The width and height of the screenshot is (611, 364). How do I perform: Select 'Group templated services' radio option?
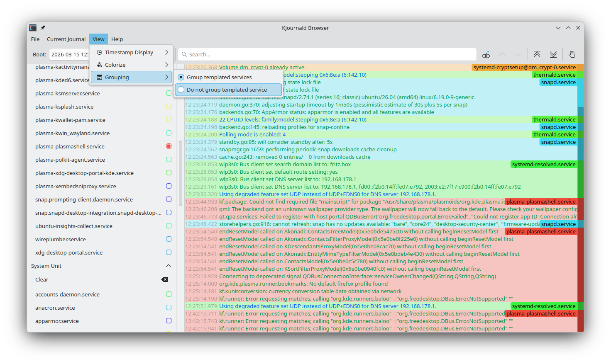coord(219,77)
